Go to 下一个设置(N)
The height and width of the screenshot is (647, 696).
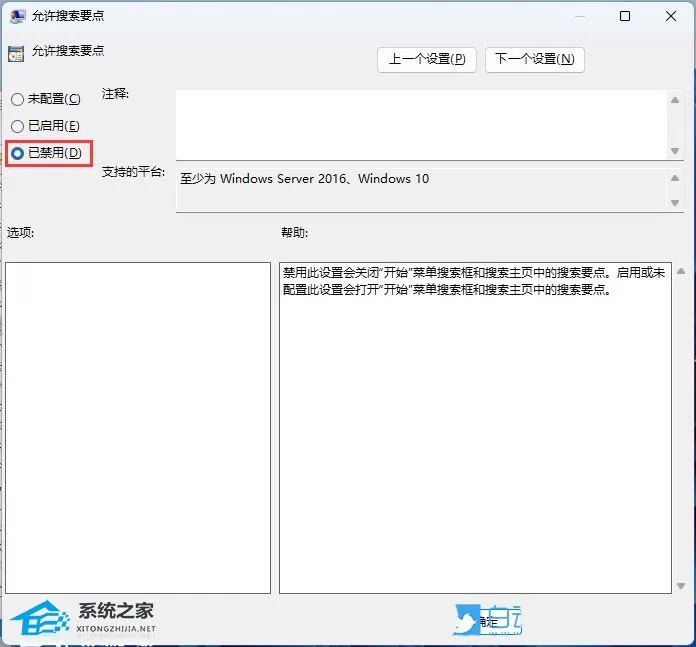[535, 59]
